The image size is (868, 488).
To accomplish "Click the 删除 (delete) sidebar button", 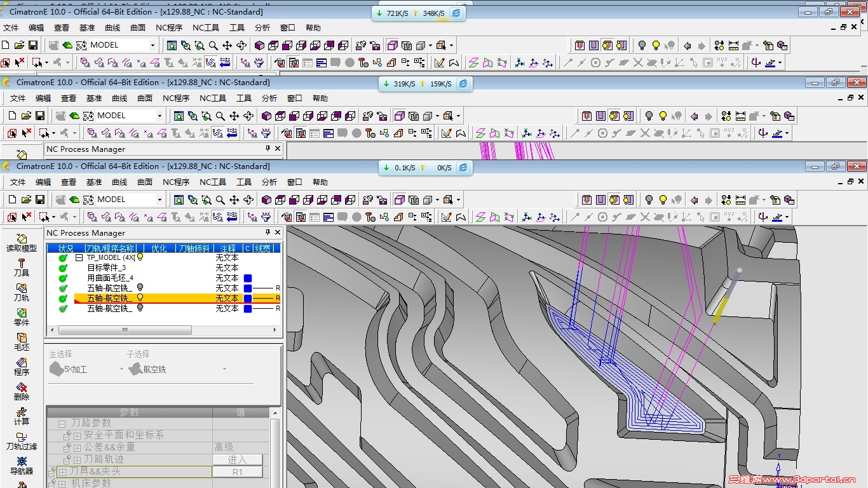I will click(22, 391).
